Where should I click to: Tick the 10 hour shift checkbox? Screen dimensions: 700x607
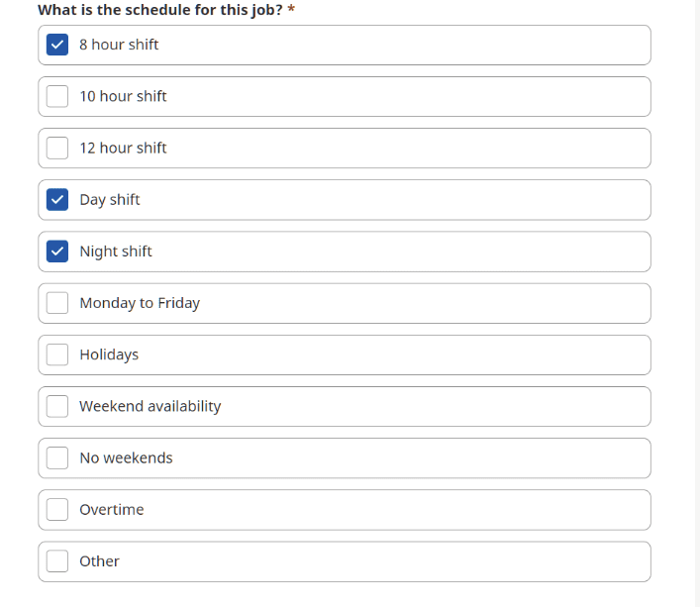(57, 96)
